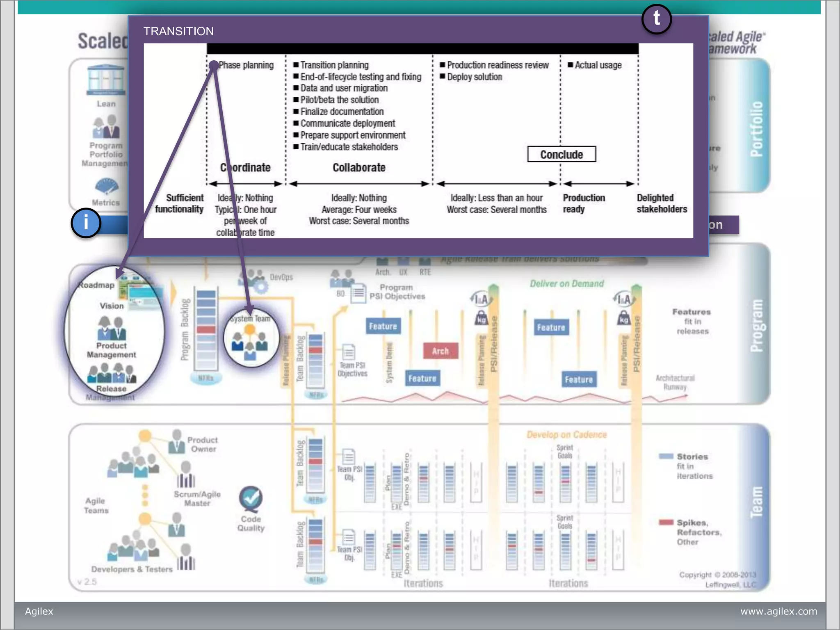
Task: Click the Product Management people icon
Action: 112,329
